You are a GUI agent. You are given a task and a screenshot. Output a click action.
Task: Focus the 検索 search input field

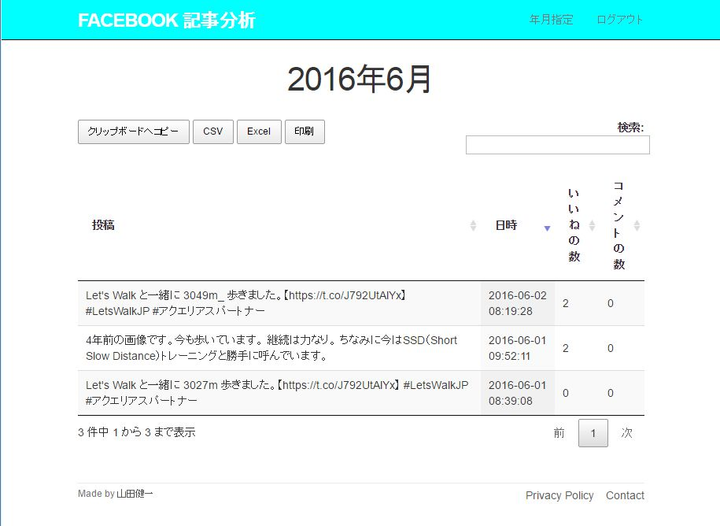[x=557, y=145]
